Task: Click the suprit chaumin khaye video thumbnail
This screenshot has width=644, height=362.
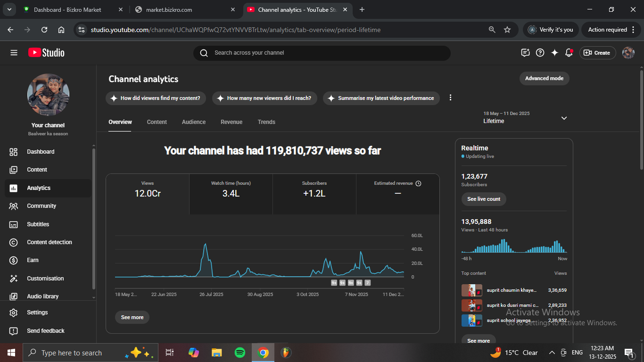Action: coord(471,290)
